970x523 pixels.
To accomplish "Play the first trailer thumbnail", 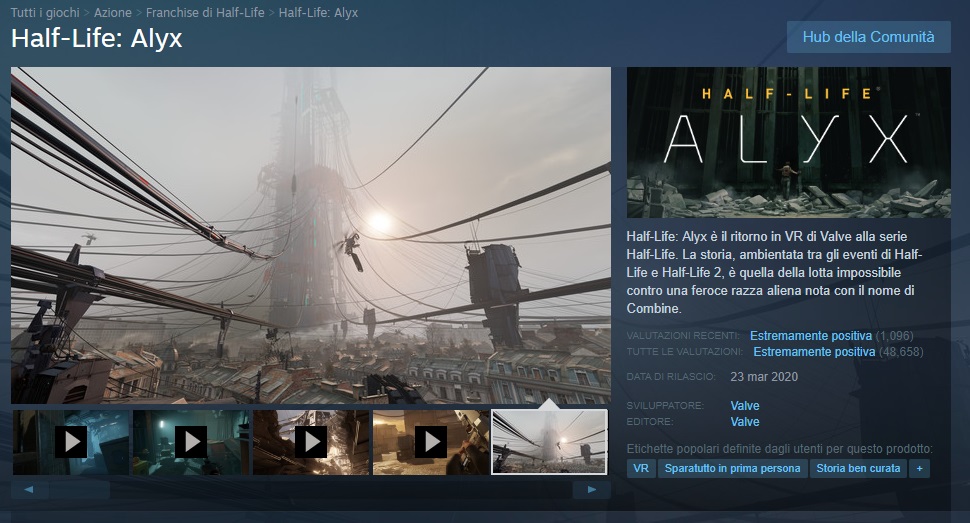I will [71, 442].
